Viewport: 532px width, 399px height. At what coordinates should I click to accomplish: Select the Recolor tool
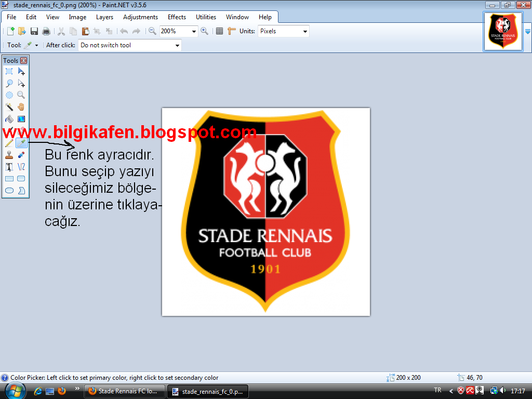click(x=21, y=155)
